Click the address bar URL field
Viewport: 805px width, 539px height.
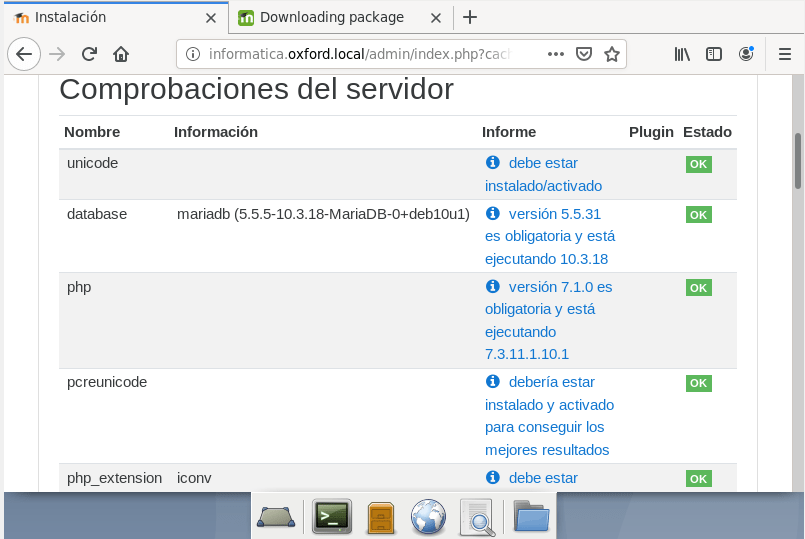coord(360,54)
